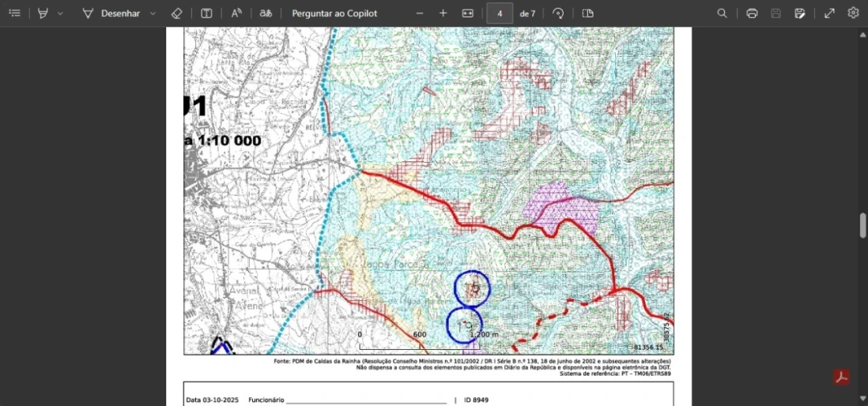This screenshot has height=406, width=868.
Task: Print the PDF document
Action: [x=752, y=14]
